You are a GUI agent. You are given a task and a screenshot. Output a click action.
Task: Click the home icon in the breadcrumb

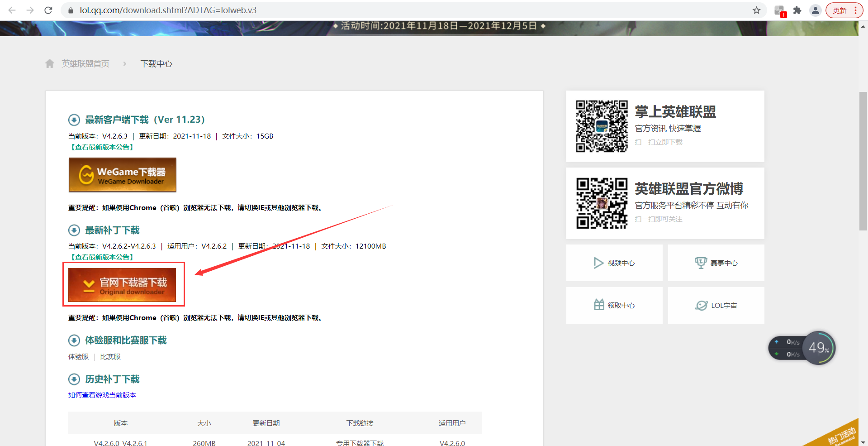50,63
